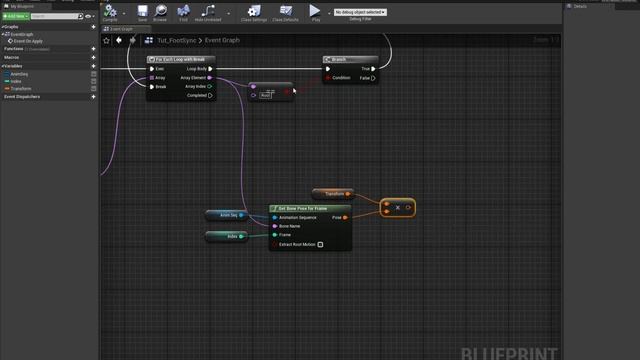Click Browse toolbar icon
The width and height of the screenshot is (640, 360).
click(x=160, y=13)
